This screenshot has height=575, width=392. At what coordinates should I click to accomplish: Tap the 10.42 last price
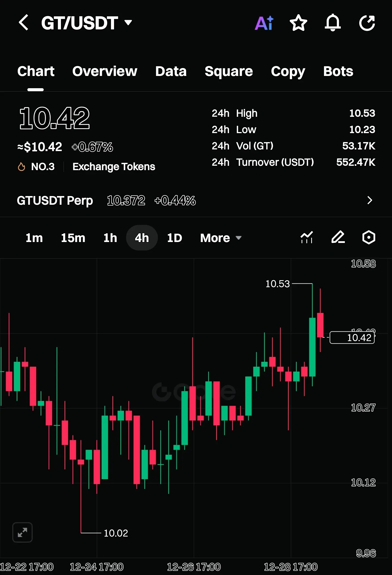point(54,118)
